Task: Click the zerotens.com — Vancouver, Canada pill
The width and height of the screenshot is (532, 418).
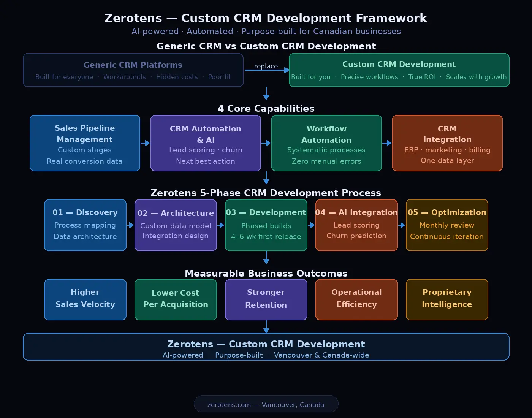Action: (266, 404)
